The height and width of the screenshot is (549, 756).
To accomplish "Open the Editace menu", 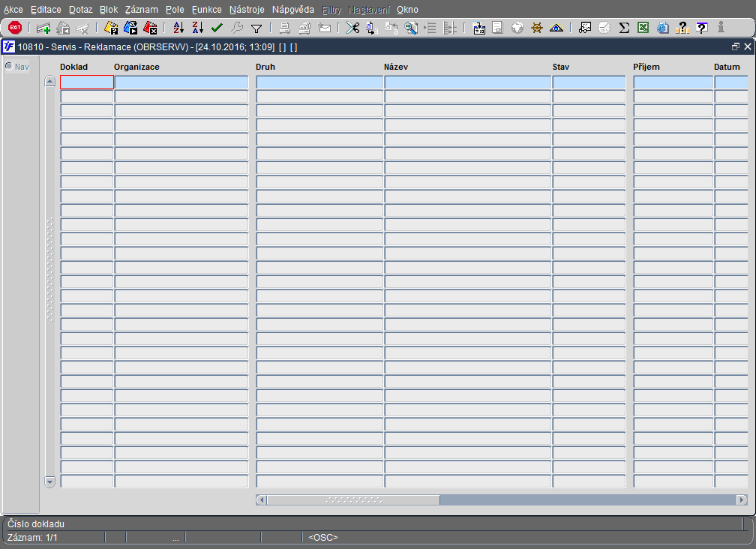I will pos(46,10).
